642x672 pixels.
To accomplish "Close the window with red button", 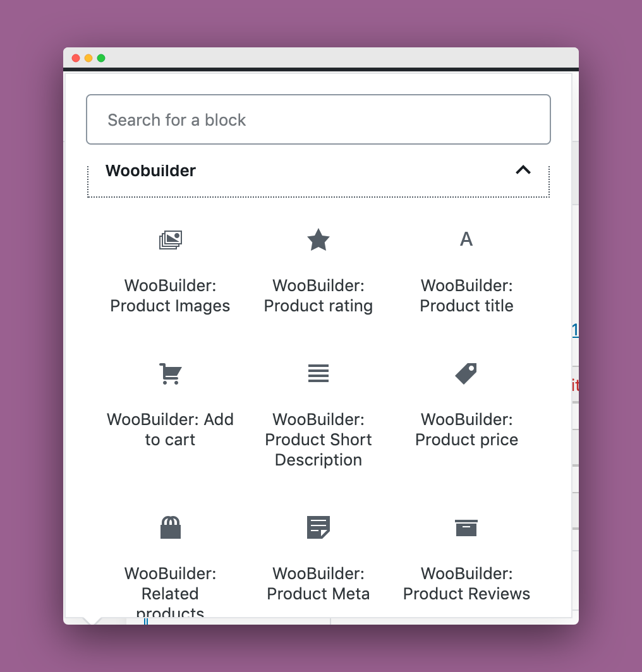I will (76, 58).
